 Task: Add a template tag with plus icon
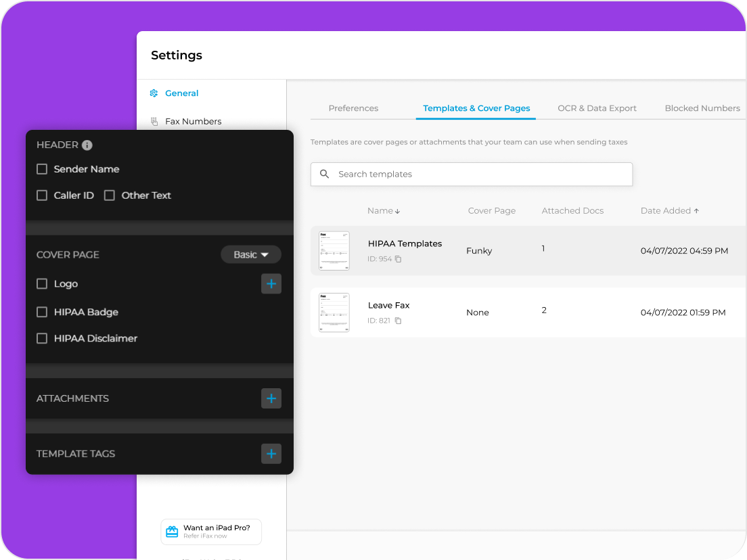[271, 454]
